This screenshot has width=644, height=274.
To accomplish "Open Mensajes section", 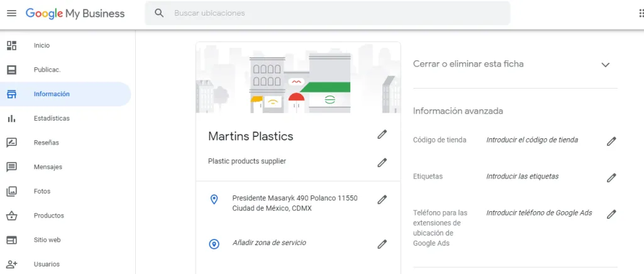I will [48, 167].
